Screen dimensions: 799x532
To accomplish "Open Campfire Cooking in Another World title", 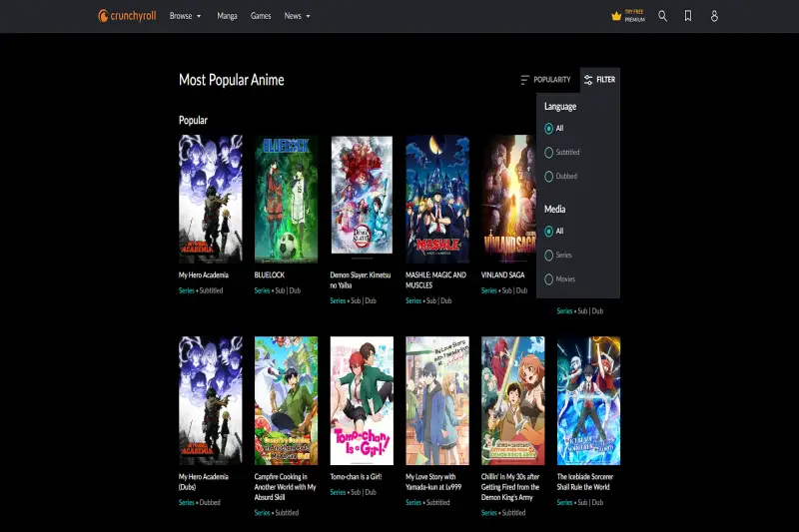I will [285, 487].
